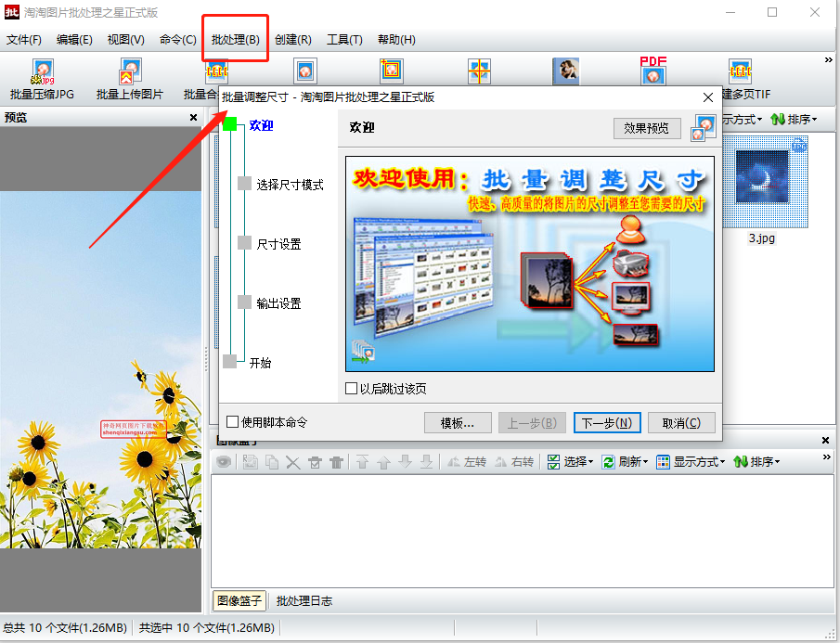Click the copy icon in the basket toolbar

click(x=272, y=461)
